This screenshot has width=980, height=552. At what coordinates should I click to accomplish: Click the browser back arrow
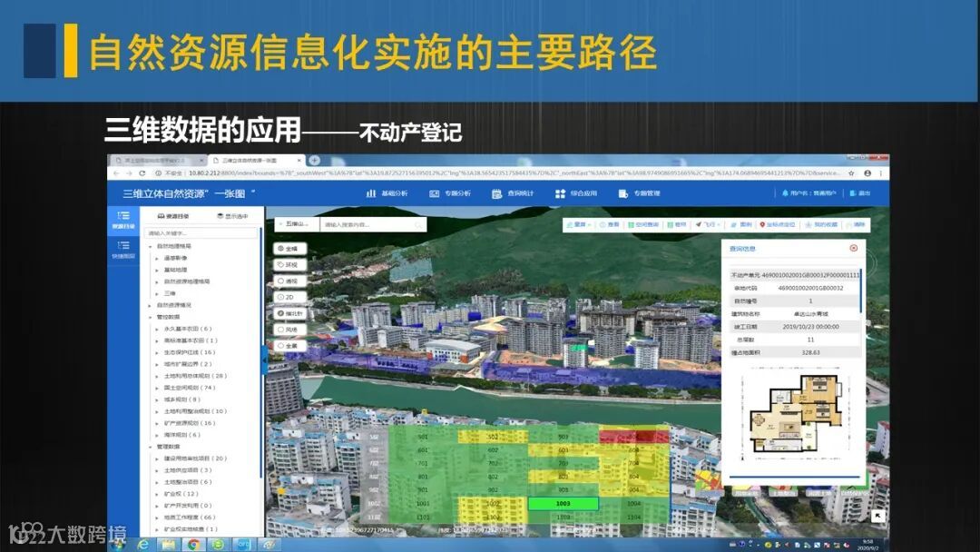(x=115, y=173)
